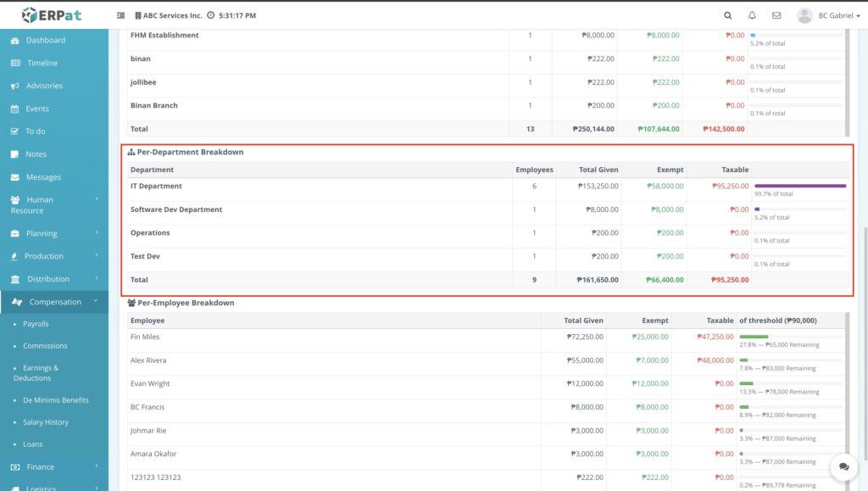The width and height of the screenshot is (868, 491).
Task: Open the live chat bubble icon
Action: tap(843, 466)
